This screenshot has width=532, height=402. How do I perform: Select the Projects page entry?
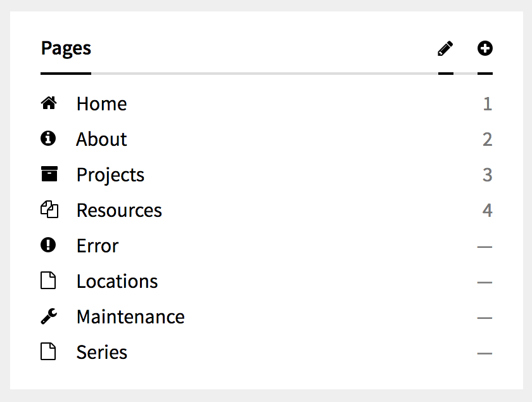coord(110,175)
